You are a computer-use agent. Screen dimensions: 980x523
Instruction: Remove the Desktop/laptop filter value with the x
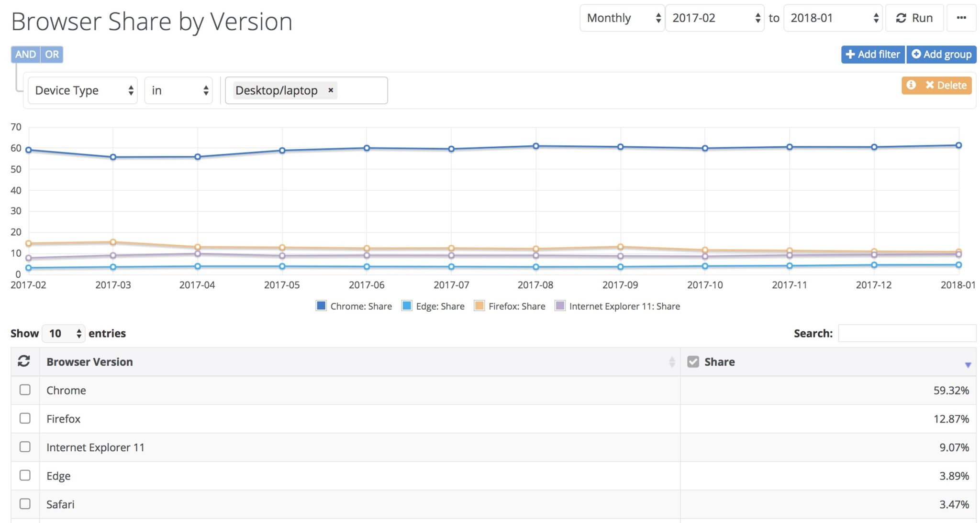330,90
